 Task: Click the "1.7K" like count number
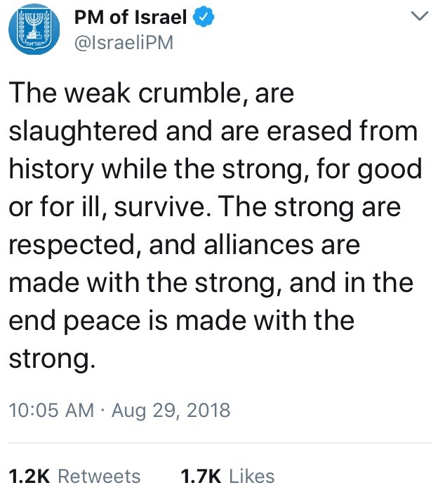tap(201, 477)
